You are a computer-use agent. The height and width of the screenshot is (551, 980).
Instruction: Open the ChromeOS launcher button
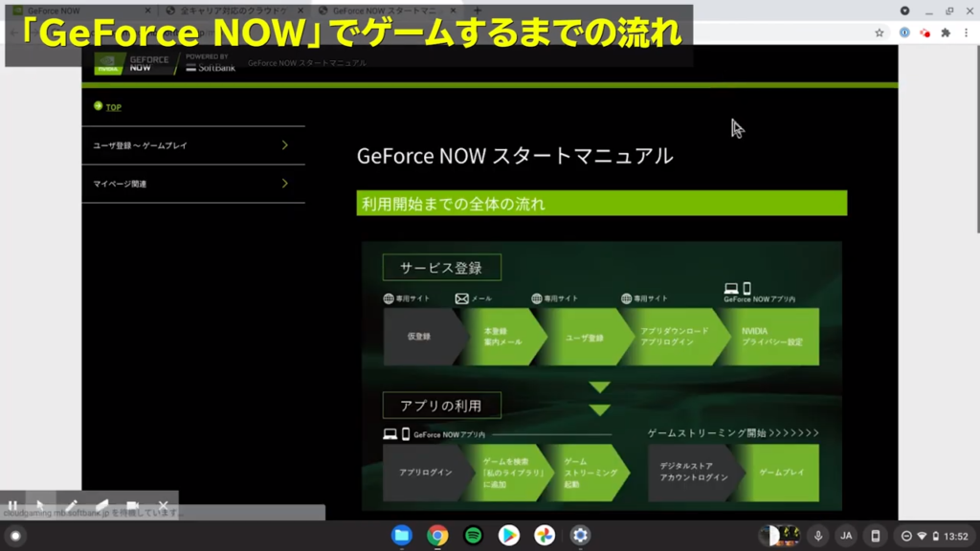[x=14, y=536]
